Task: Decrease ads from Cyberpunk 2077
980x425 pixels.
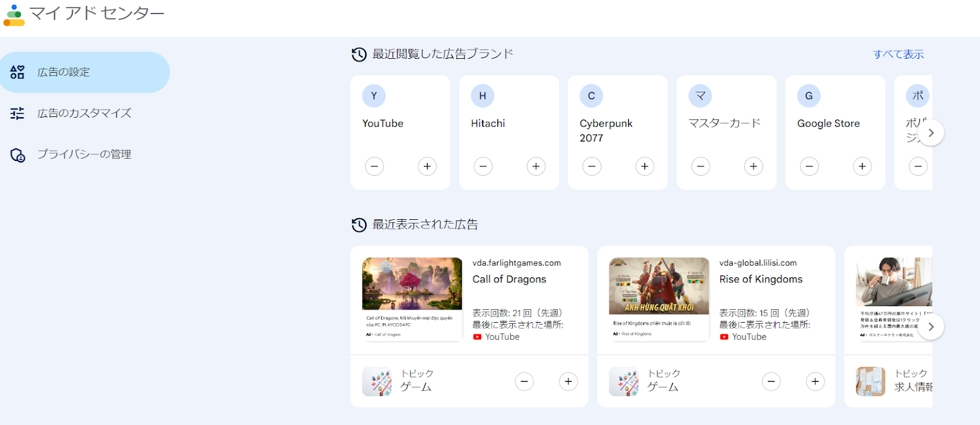Action: (x=592, y=166)
